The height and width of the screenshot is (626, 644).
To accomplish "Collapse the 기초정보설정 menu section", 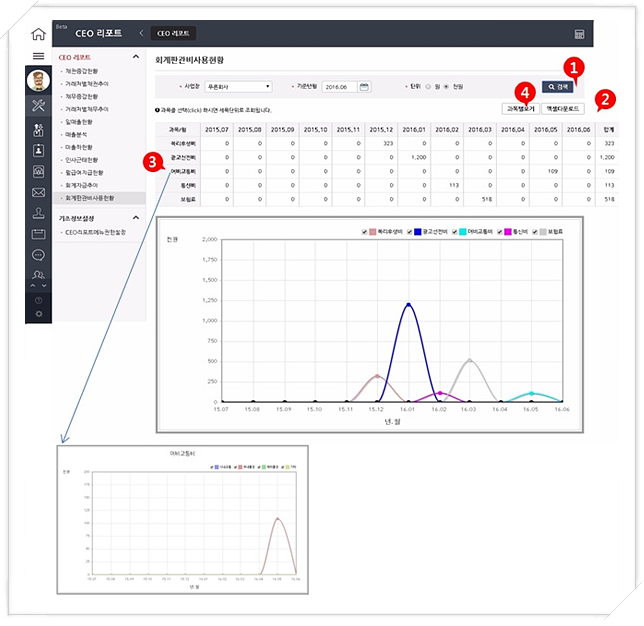I will pyautogui.click(x=137, y=217).
